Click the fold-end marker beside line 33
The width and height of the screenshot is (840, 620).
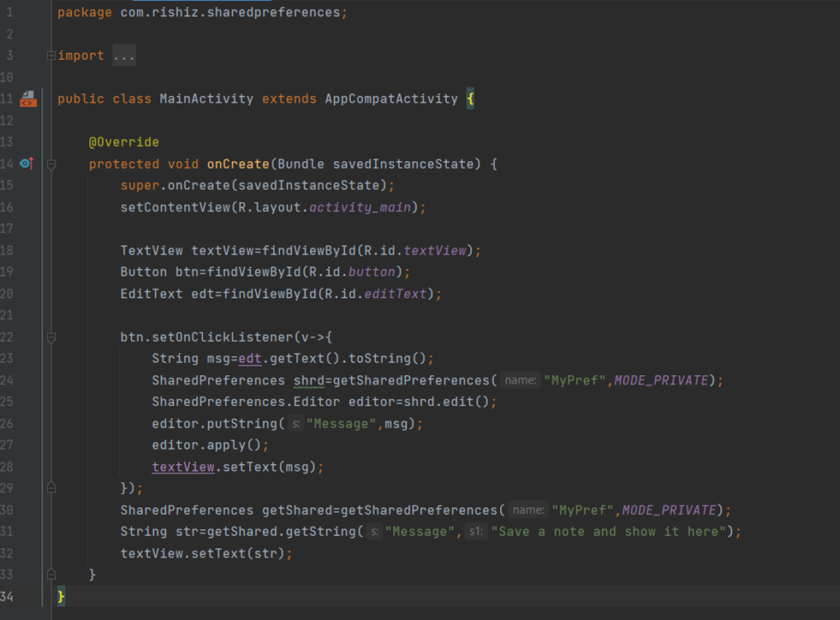pyautogui.click(x=51, y=573)
